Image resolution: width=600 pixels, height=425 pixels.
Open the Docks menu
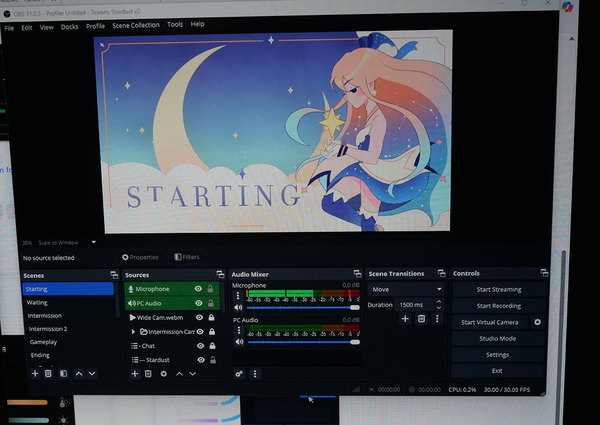(70, 26)
